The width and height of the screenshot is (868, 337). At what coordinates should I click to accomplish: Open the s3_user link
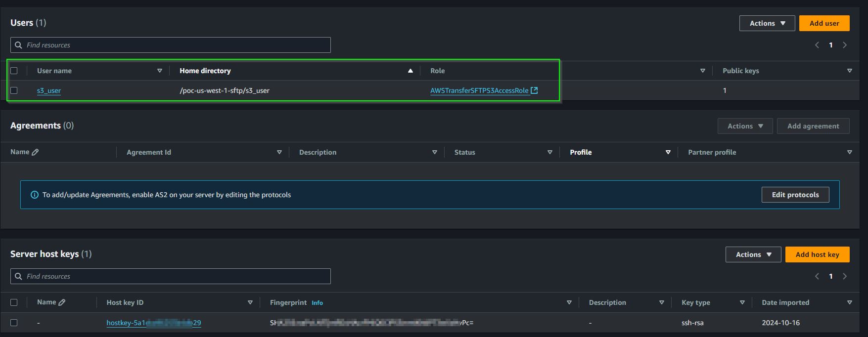pyautogui.click(x=49, y=90)
